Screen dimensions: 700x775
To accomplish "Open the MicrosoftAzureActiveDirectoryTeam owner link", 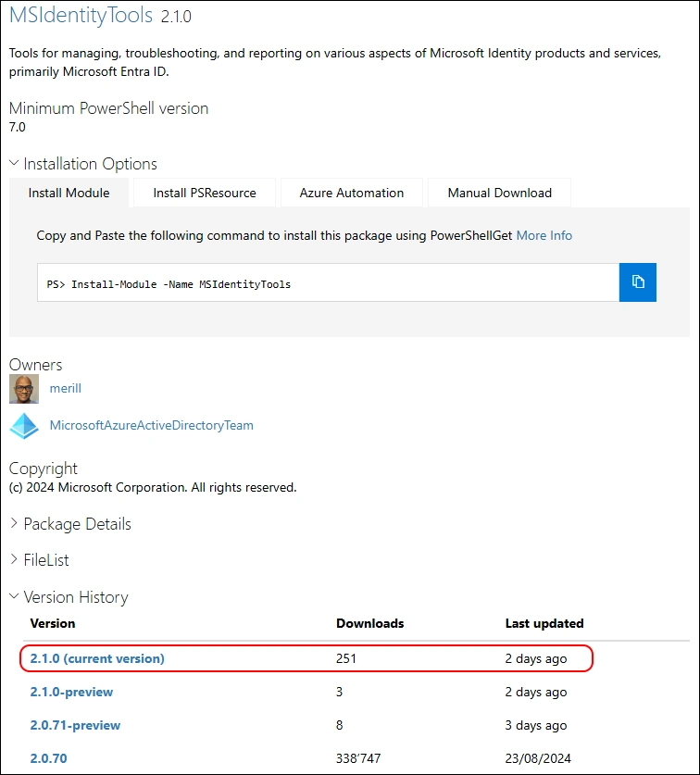I will coord(151,426).
